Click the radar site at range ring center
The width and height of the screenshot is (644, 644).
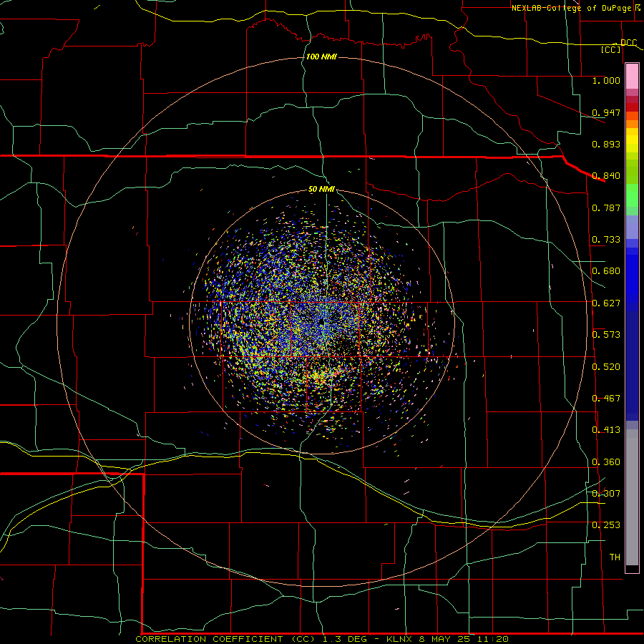tap(321, 323)
